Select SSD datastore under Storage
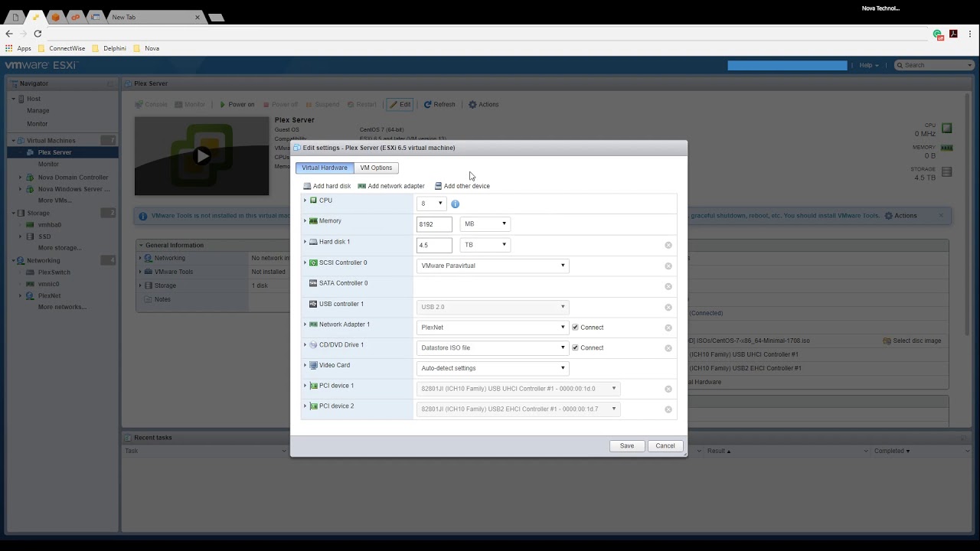Image resolution: width=980 pixels, height=551 pixels. 44,236
